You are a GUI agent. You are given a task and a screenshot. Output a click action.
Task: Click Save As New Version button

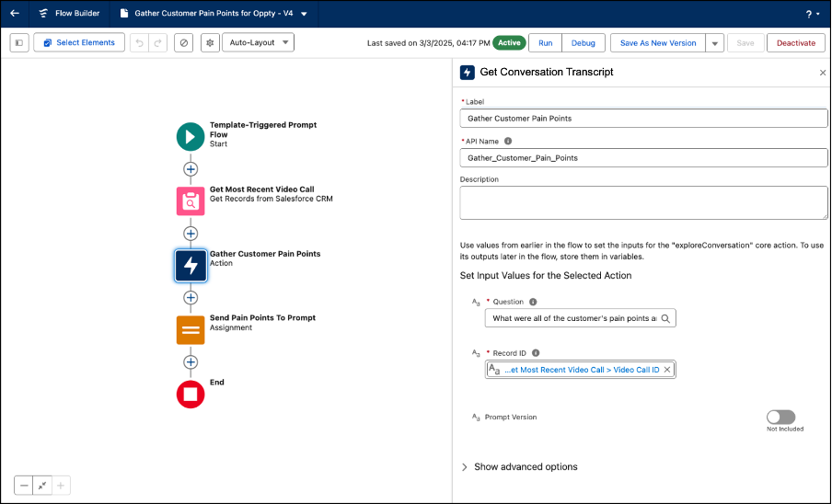(x=658, y=43)
